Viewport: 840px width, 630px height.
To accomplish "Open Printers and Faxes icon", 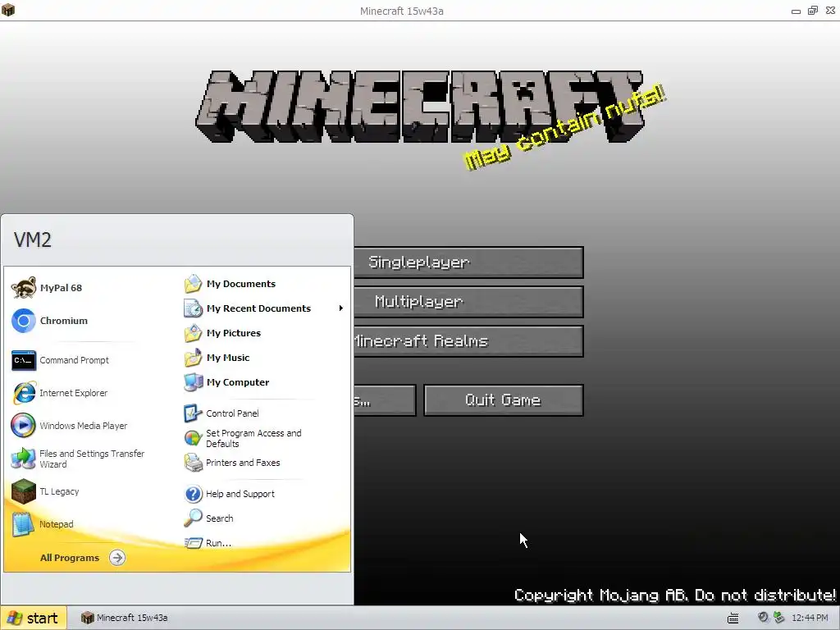I will (x=193, y=463).
